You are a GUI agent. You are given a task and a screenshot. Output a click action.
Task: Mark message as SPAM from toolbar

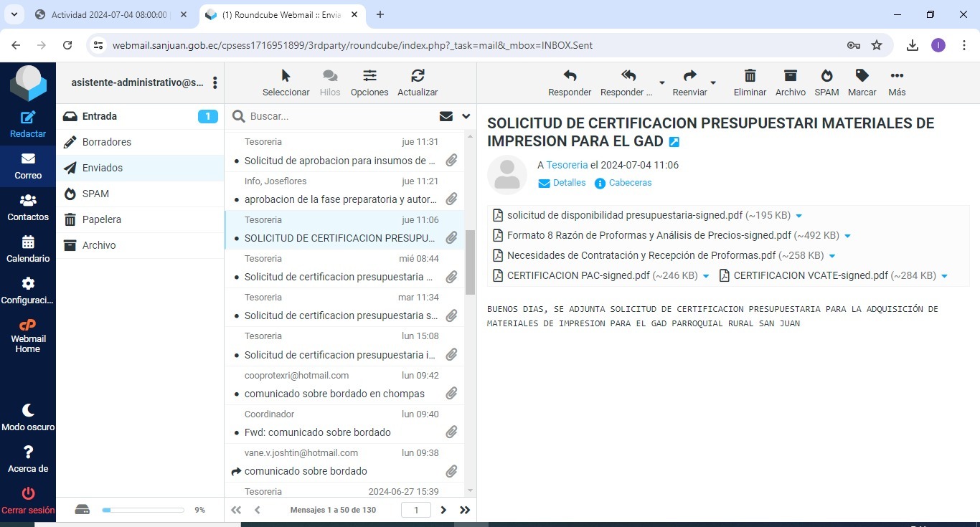tap(826, 76)
